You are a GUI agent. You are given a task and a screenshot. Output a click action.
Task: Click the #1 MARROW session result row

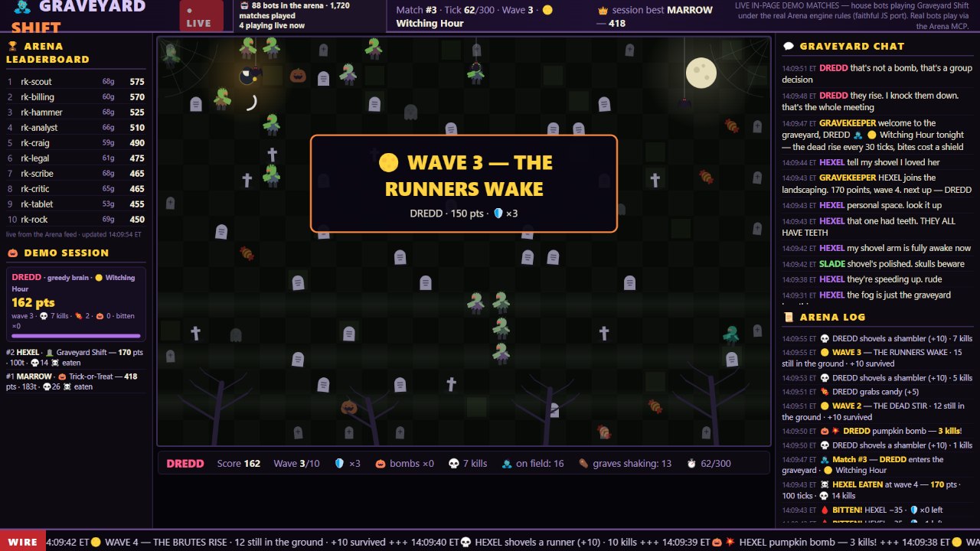tap(76, 381)
